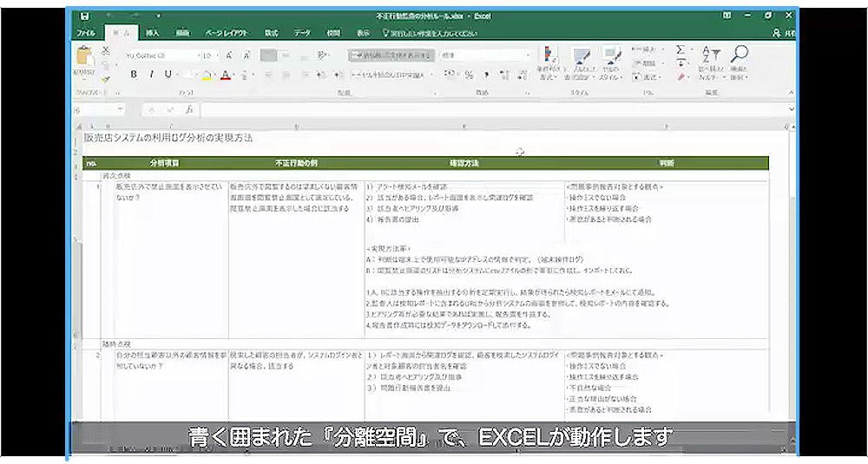Open the font size dropdown
868x464 pixels.
(x=216, y=56)
